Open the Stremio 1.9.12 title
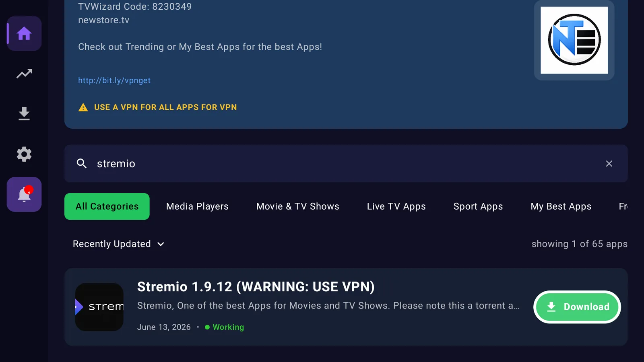Viewport: 644px width, 362px height. (256, 287)
